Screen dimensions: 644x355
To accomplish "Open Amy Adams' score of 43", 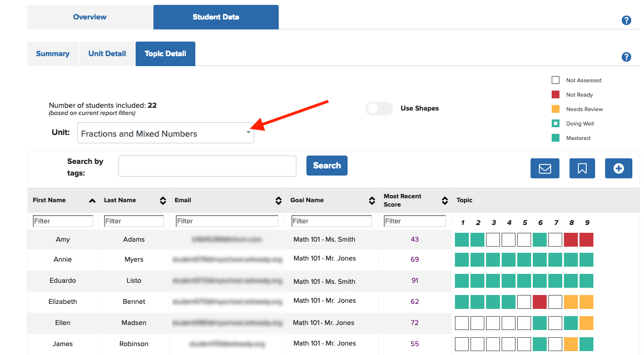I will point(414,238).
